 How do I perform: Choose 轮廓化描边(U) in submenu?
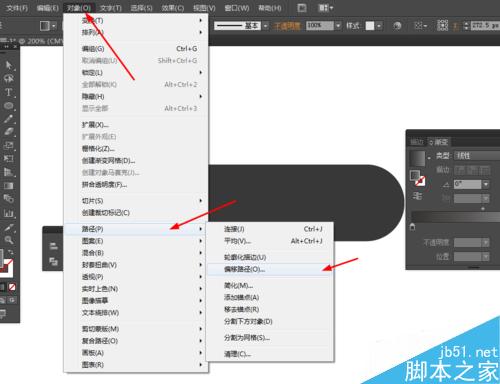(x=270, y=257)
